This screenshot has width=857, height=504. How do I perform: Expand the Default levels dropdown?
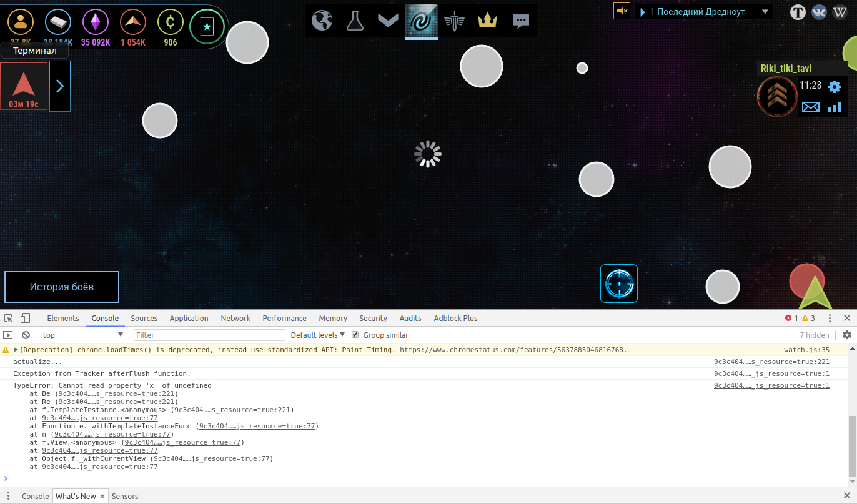(x=317, y=335)
